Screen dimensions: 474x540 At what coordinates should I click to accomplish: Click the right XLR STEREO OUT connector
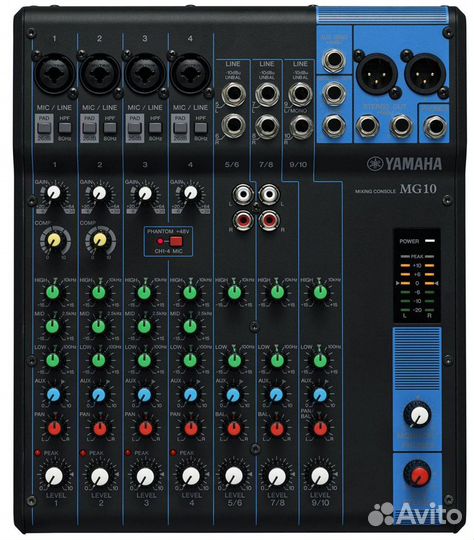(x=425, y=75)
